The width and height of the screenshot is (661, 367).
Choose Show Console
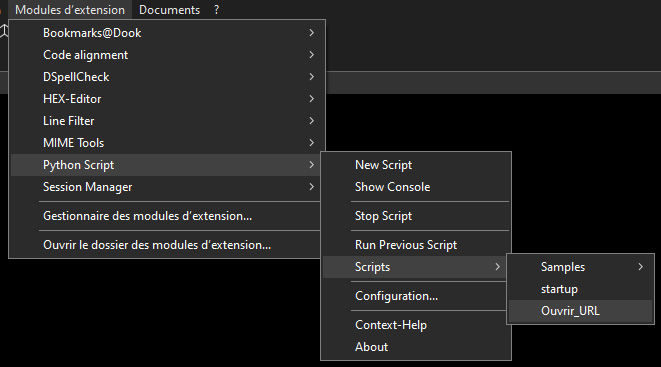(x=416, y=187)
